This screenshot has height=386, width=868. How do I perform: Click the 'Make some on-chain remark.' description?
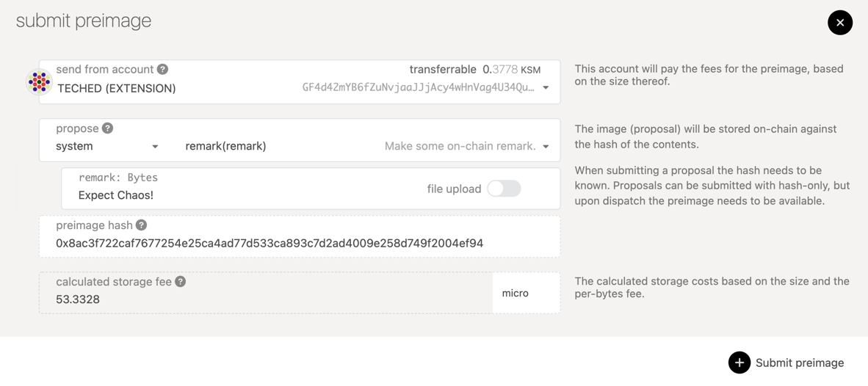(460, 147)
